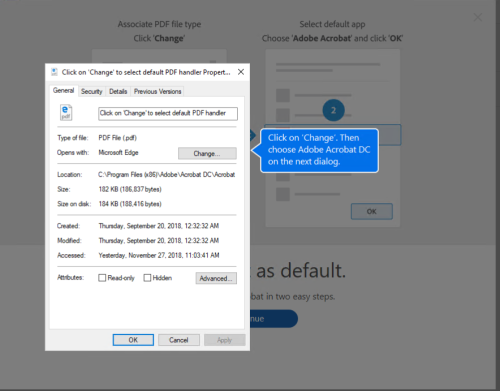Close the Properties dialog
Image resolution: width=500 pixels, height=391 pixels.
[241, 72]
